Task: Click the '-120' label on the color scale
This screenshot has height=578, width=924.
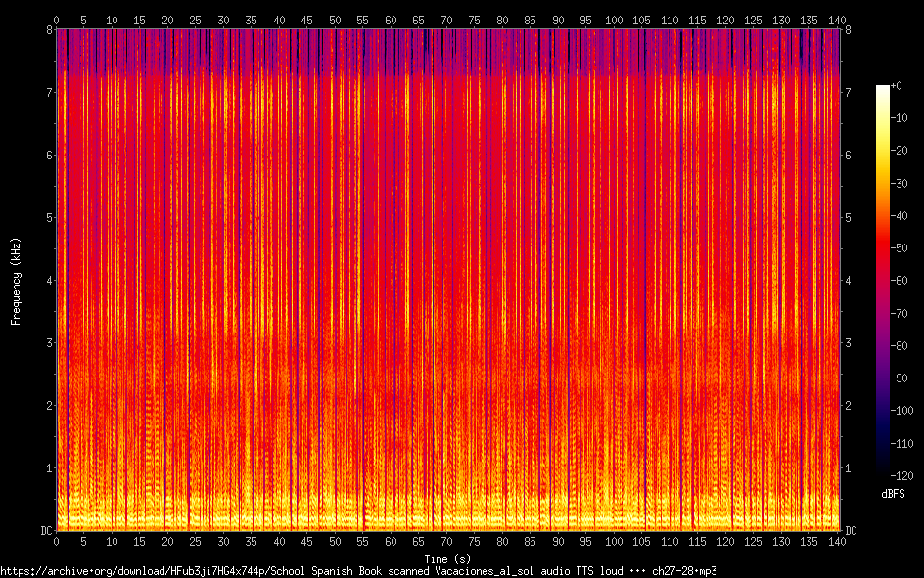Action: pos(901,474)
